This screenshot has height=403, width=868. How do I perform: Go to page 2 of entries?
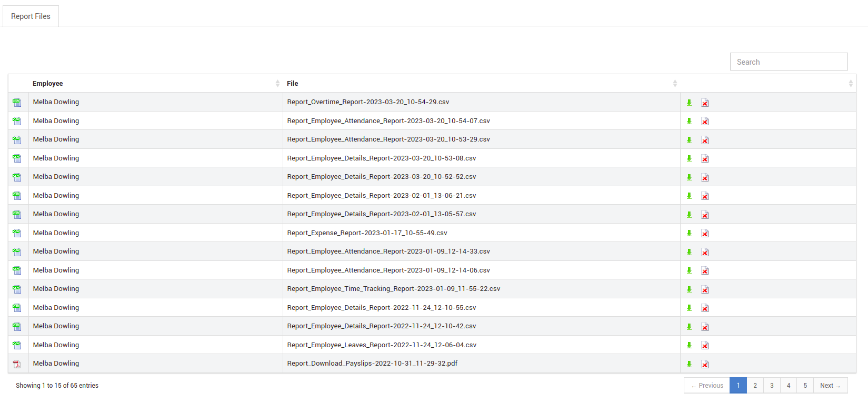point(755,386)
